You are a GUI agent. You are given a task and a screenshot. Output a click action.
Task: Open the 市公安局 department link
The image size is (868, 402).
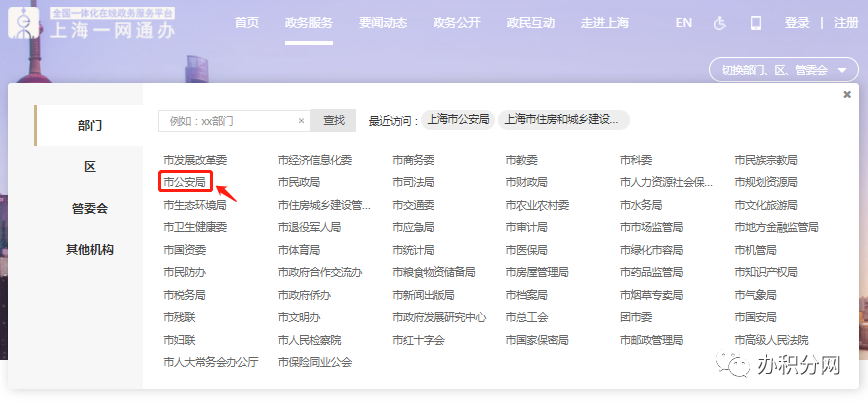[184, 182]
